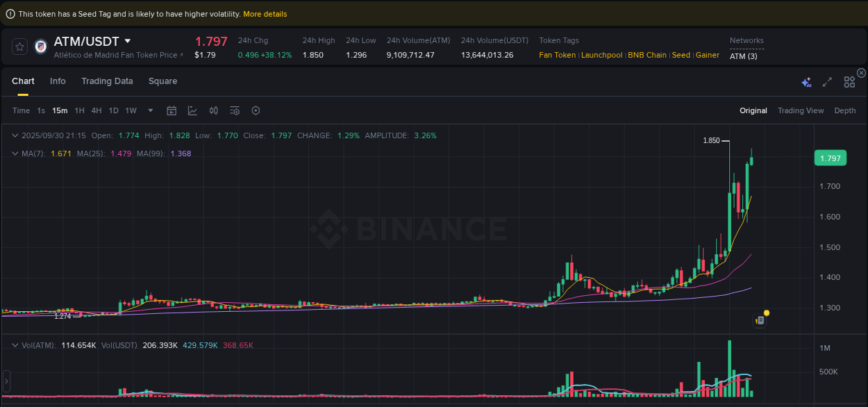The height and width of the screenshot is (407, 868).
Task: Open the indicator settings hexagon gear icon
Action: (256, 110)
